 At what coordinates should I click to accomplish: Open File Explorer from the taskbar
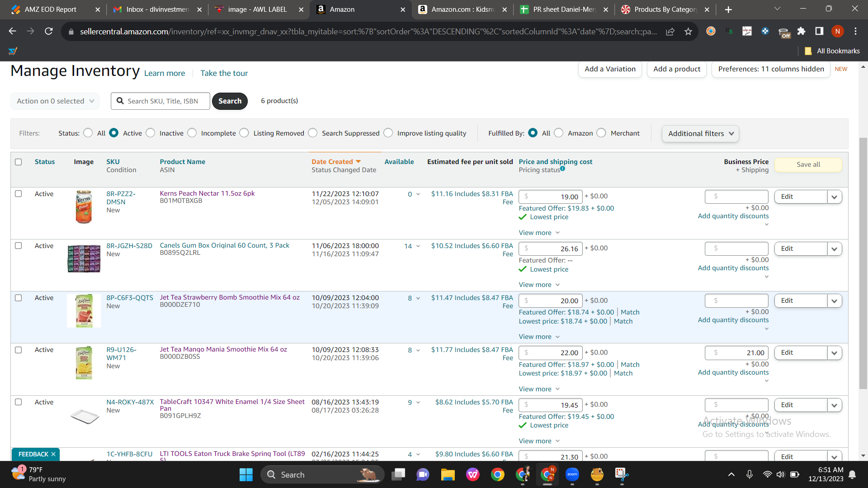(448, 474)
